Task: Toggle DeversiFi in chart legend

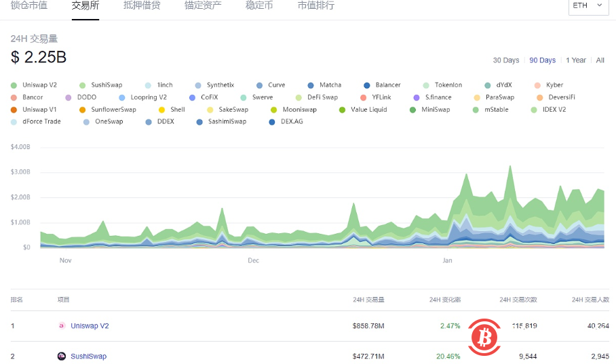Action: (x=556, y=97)
